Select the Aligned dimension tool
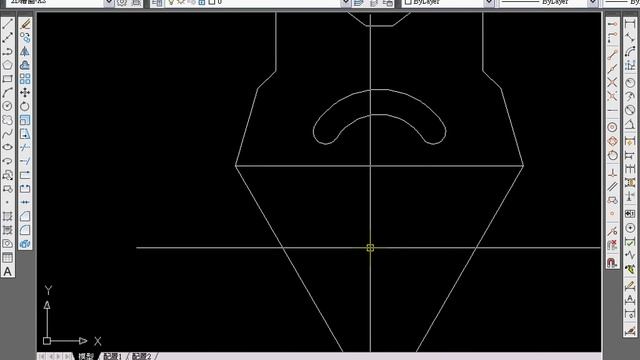Viewport: 640px width, 360px height. [630, 38]
